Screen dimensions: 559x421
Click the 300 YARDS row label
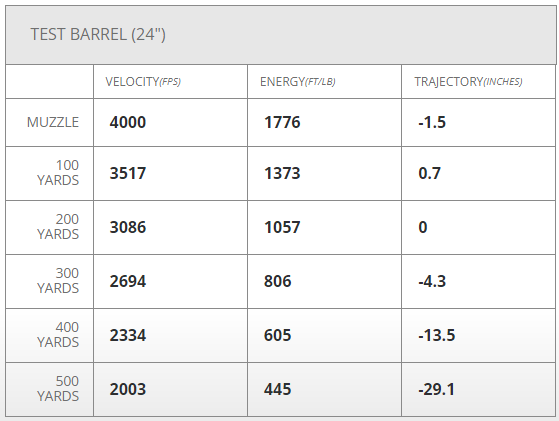point(58,281)
